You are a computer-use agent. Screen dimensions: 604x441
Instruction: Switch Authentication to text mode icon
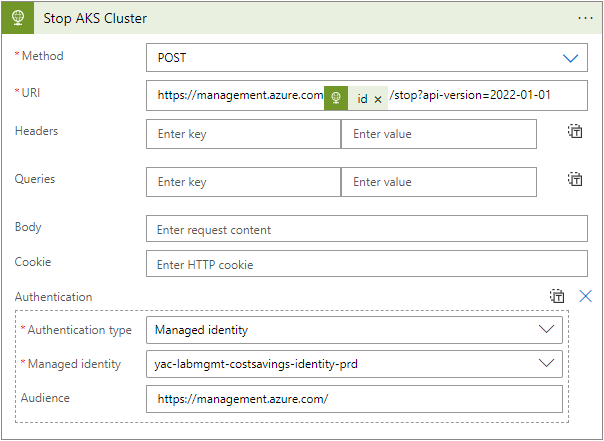[557, 296]
